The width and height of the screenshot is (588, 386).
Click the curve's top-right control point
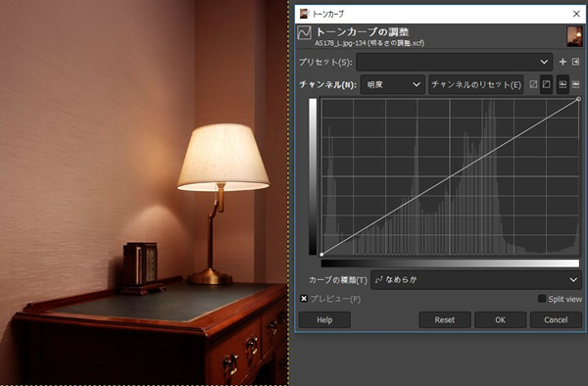pyautogui.click(x=578, y=99)
